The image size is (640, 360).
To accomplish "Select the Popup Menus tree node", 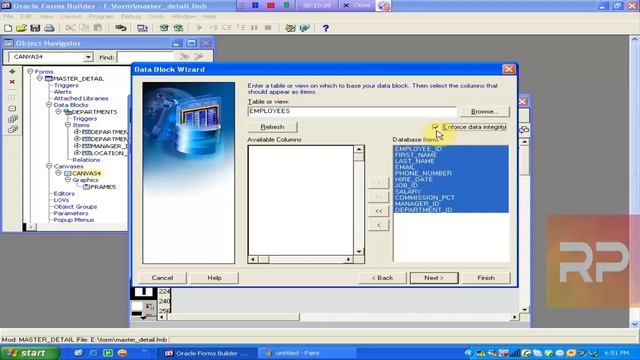I will point(74,220).
